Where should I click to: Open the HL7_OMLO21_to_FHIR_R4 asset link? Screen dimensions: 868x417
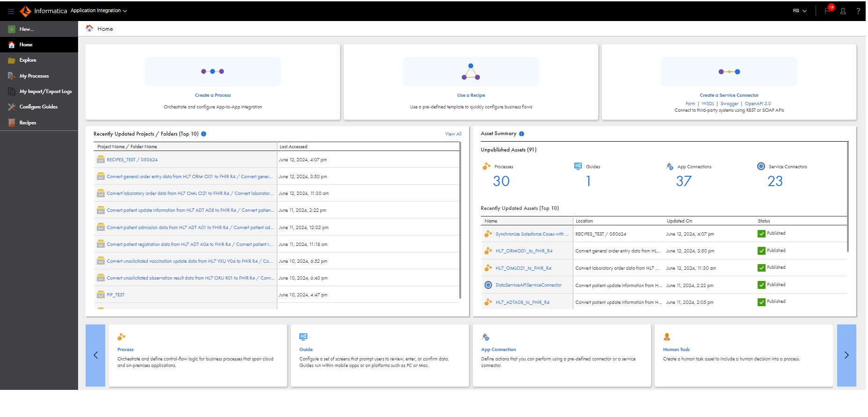[523, 268]
